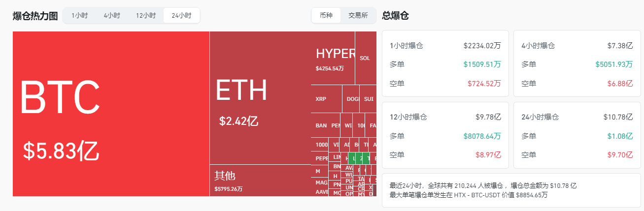This screenshot has height=211, width=644.
Task: Open the BTC $5.83亿 heatmap block
Action: 111,114
